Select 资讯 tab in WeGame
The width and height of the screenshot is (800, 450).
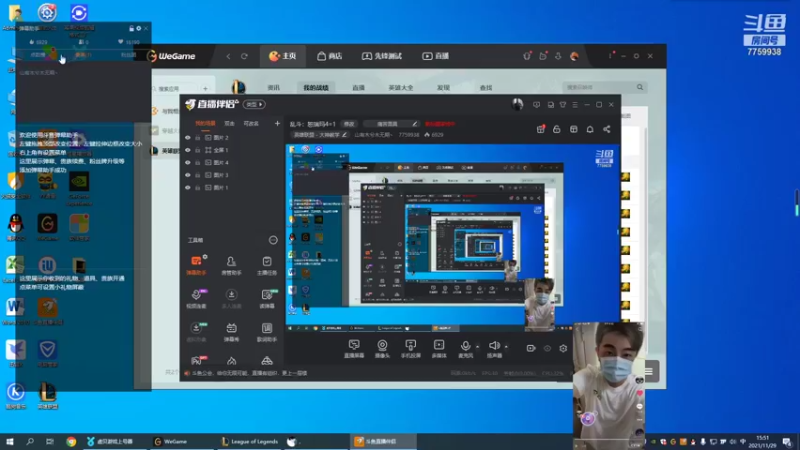click(274, 88)
